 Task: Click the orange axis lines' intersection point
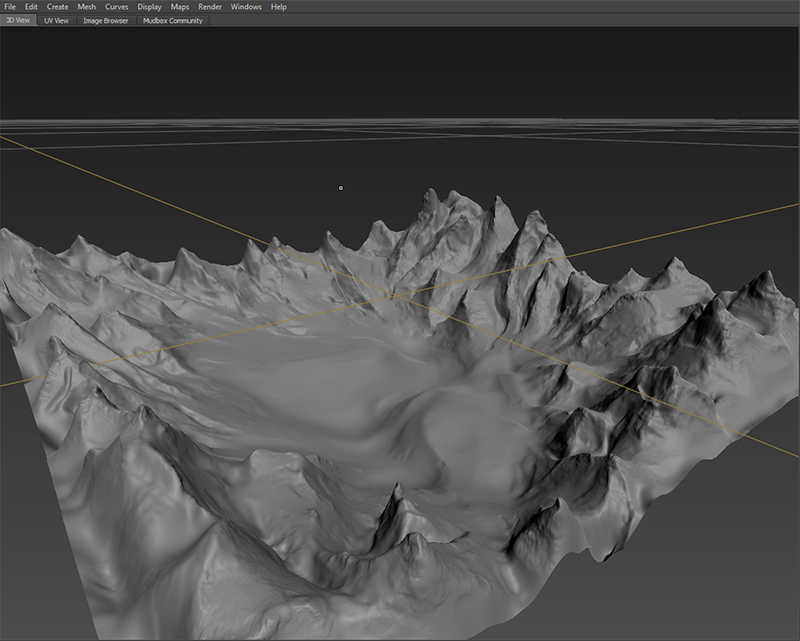point(393,295)
